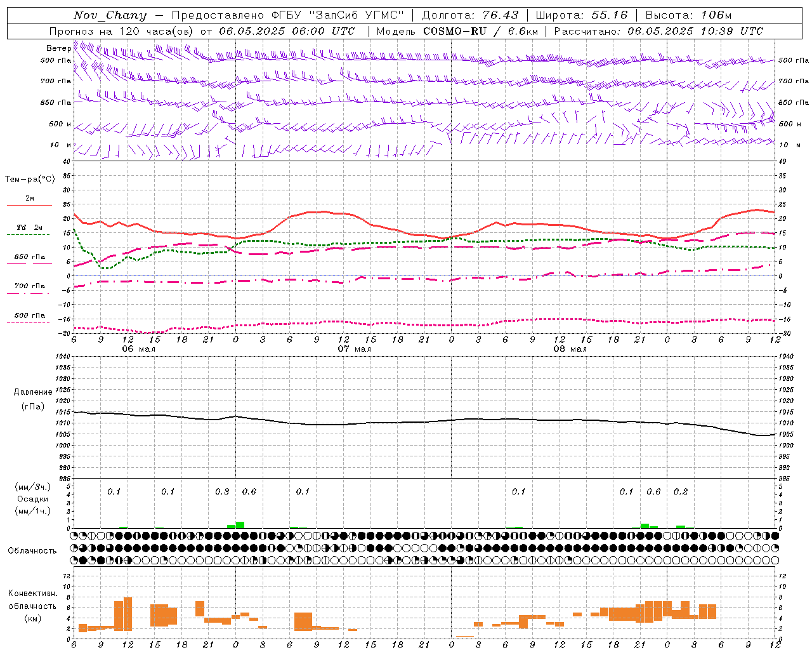Viewport: 812px width, 650px height.
Task: Click the "Осадки" precipitation label
Action: click(33, 499)
